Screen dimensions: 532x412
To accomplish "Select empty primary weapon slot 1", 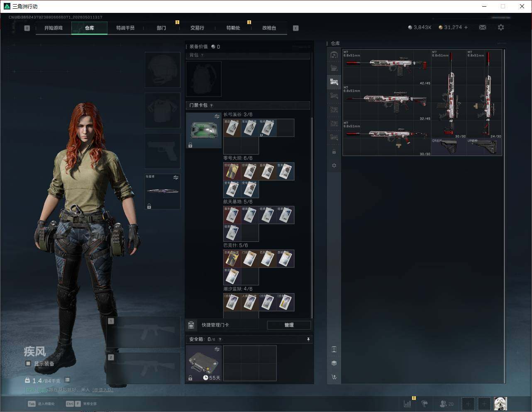I will (144, 332).
